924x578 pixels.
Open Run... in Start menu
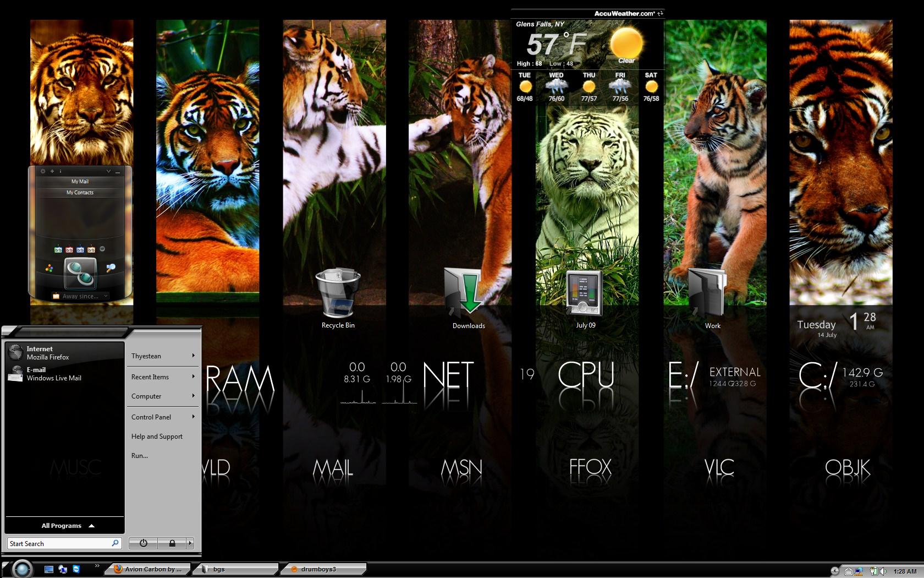(140, 456)
